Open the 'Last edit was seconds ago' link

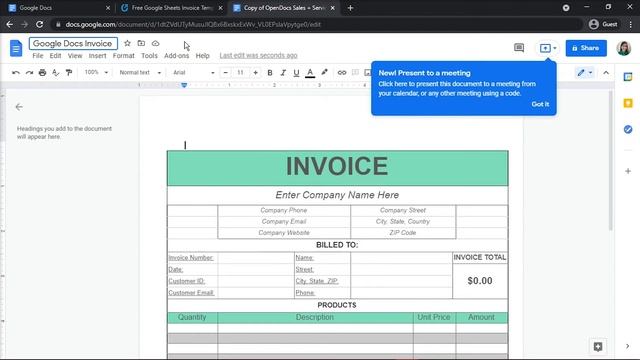[x=258, y=56]
